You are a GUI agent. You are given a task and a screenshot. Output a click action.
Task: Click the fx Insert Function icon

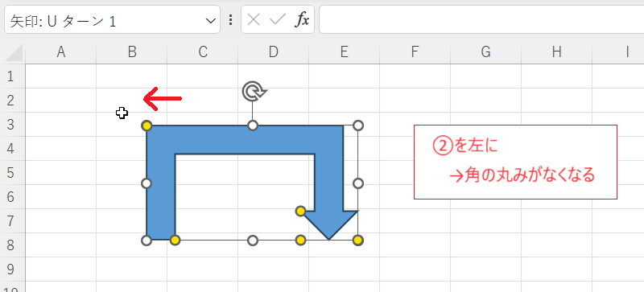click(x=302, y=19)
